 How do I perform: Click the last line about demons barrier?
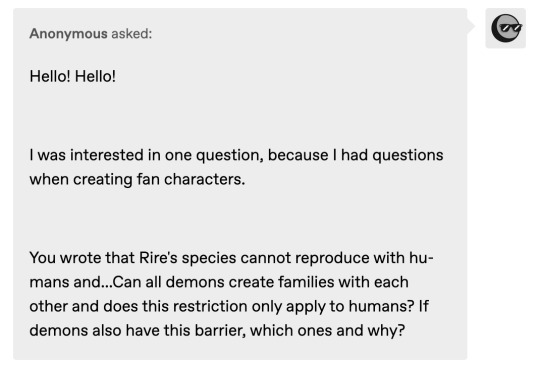pyautogui.click(x=217, y=330)
